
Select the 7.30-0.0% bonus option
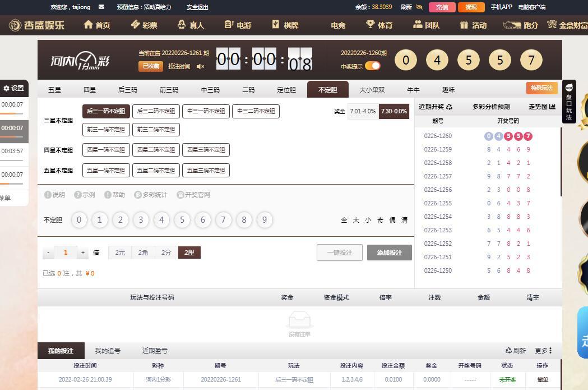(x=393, y=112)
